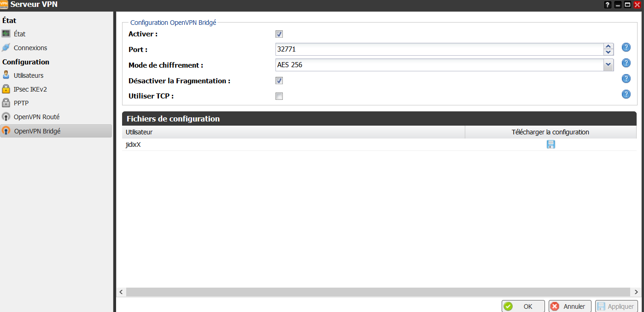Viewport: 644px width, 312px height.
Task: Click the horizontal scrollbar track
Action: pos(378,292)
